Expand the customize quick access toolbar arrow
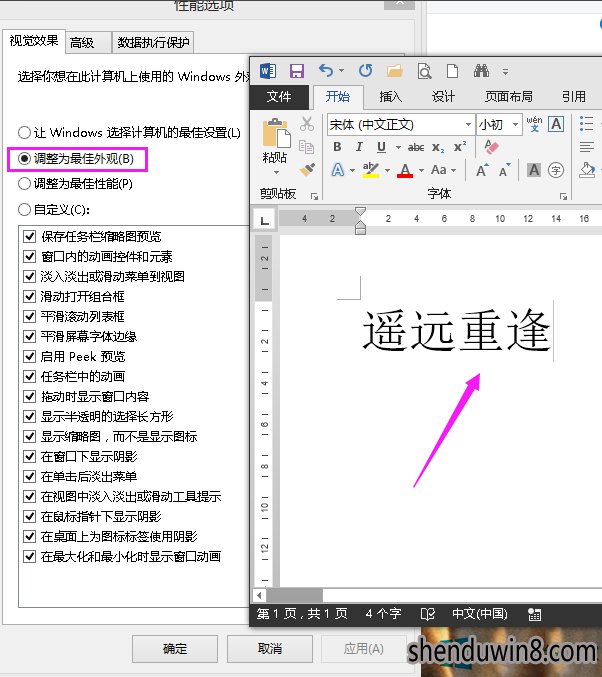This screenshot has height=677, width=602. (505, 71)
